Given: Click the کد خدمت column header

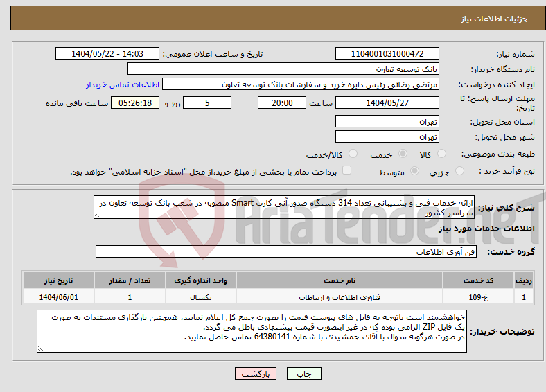Looking at the screenshot, I should click(479, 280).
